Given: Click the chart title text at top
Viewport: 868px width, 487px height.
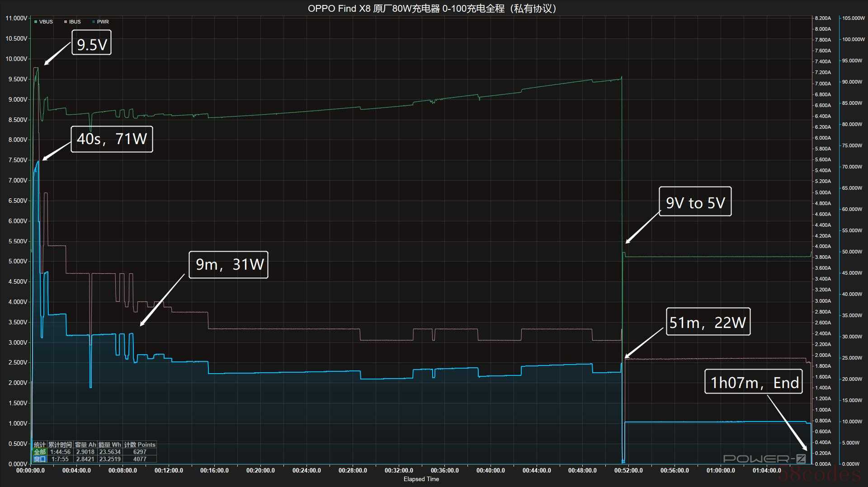Looking at the screenshot, I should click(434, 9).
